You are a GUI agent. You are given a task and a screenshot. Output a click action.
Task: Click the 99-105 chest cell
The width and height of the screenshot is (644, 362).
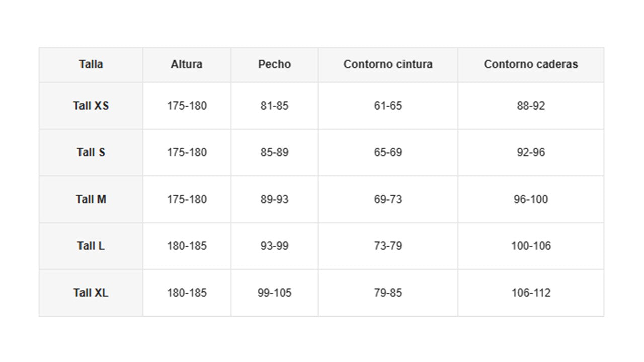[x=274, y=293]
